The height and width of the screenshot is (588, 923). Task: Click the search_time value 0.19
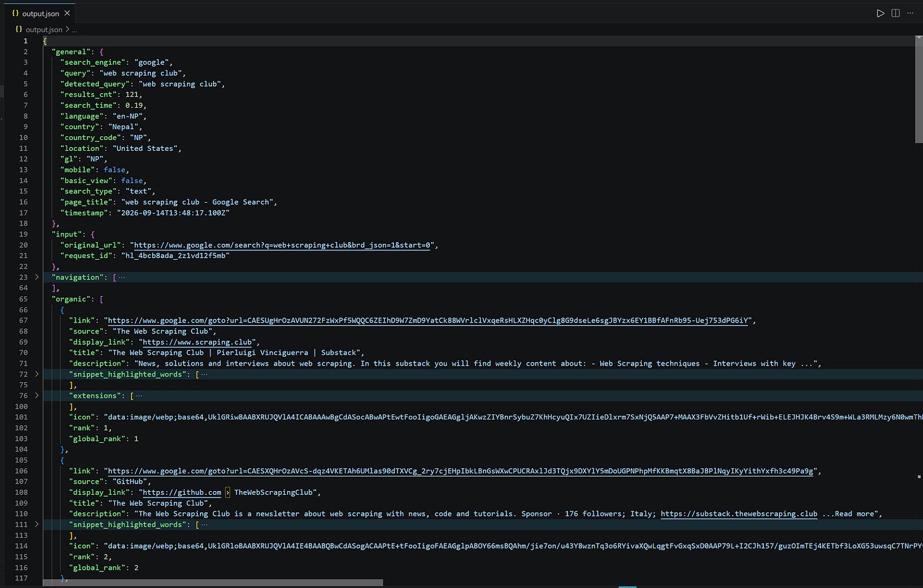click(134, 105)
